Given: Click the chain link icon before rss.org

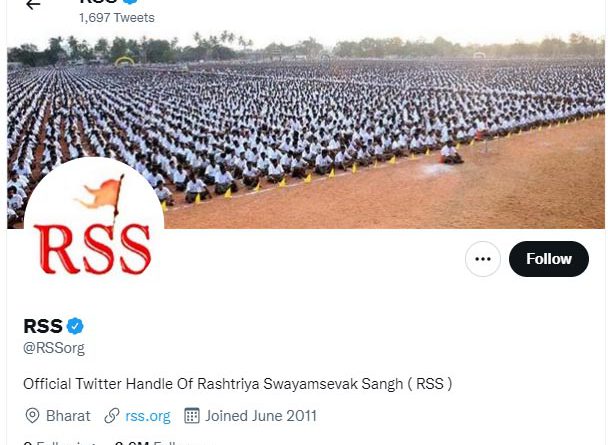Looking at the screenshot, I should (x=112, y=416).
